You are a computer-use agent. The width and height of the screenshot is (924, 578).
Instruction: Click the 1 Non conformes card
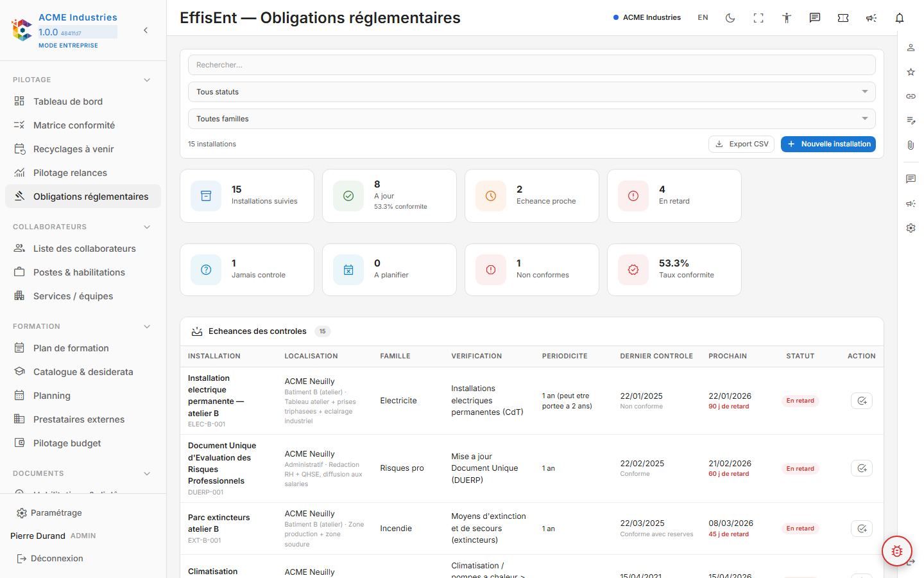pos(532,270)
